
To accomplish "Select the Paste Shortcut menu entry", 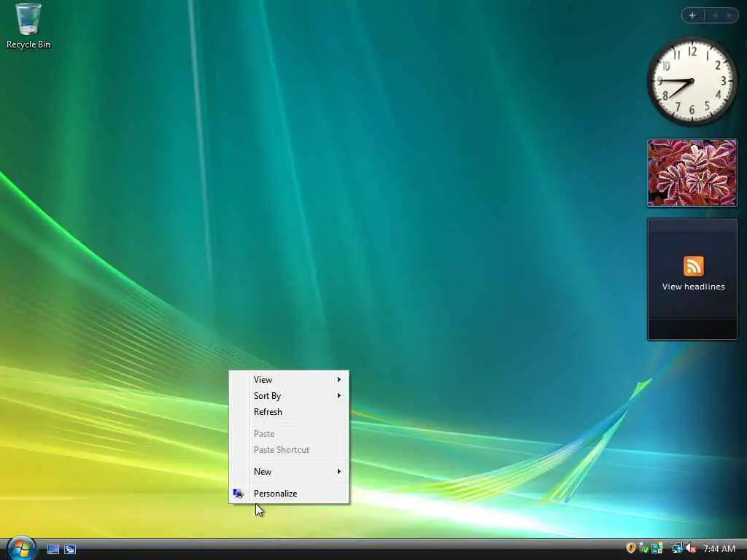I will tap(289, 450).
